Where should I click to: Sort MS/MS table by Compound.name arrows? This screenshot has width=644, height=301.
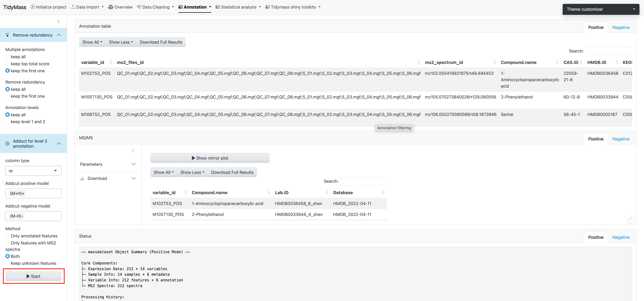(269, 192)
